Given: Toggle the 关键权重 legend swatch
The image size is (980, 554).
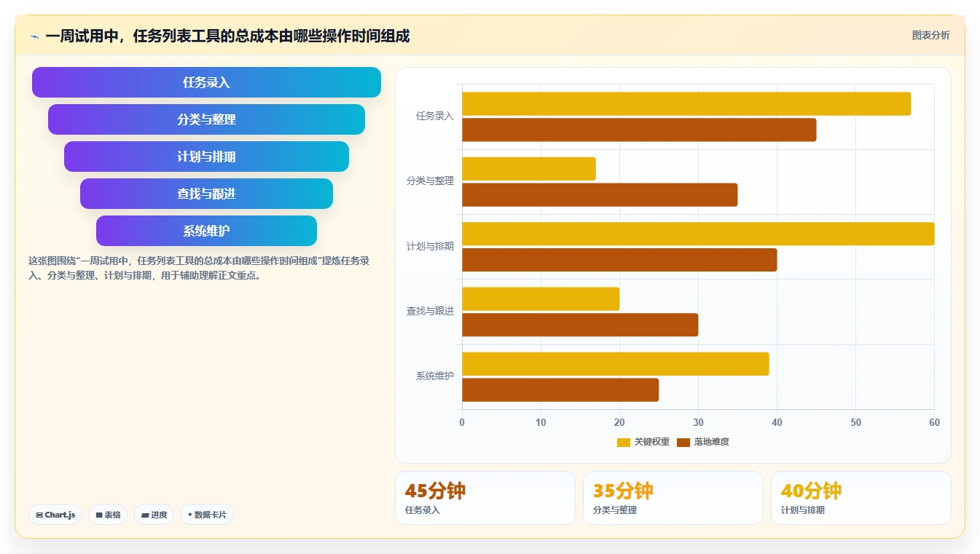Looking at the screenshot, I should (x=623, y=442).
